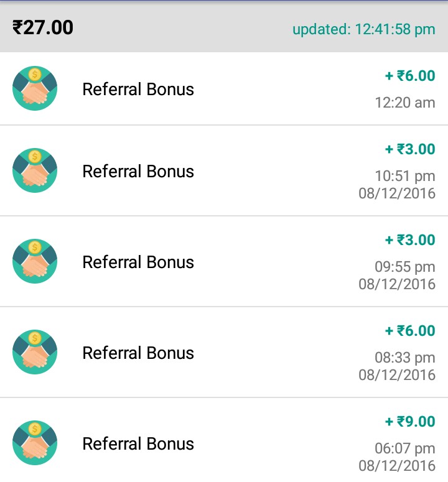The image size is (448, 482).
Task: Tap the updated 12:41:58 pm timestamp
Action: [363, 29]
